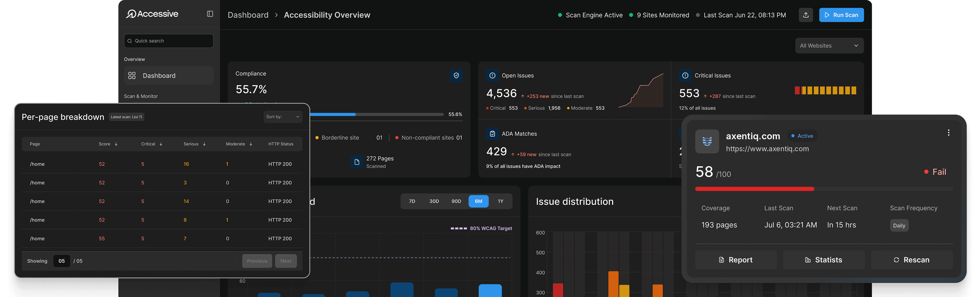
Task: Click the 9 Sites Monitored status
Action: (659, 15)
